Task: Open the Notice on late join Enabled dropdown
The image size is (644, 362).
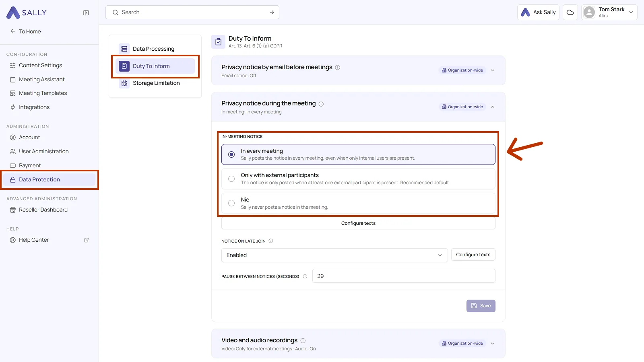Action: point(334,255)
